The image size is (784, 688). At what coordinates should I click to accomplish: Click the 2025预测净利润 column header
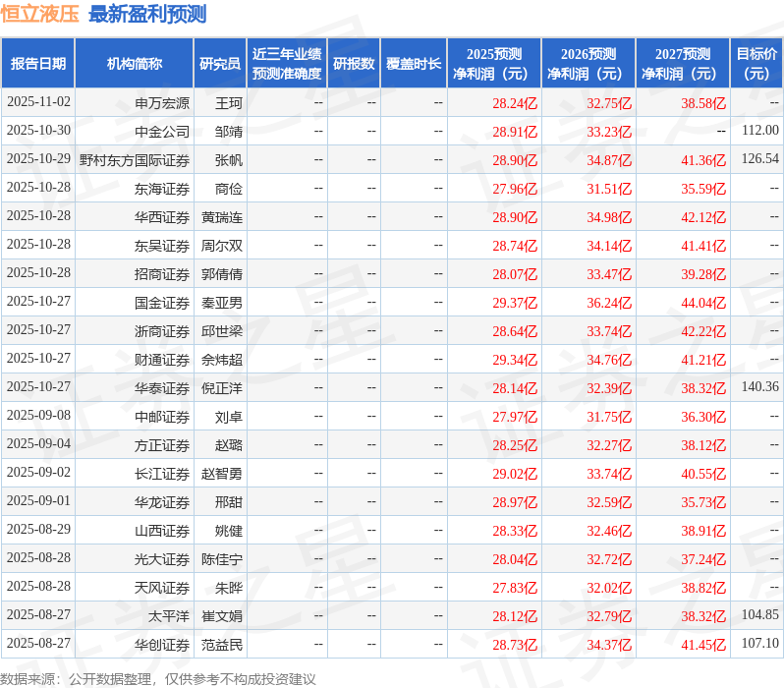494,64
